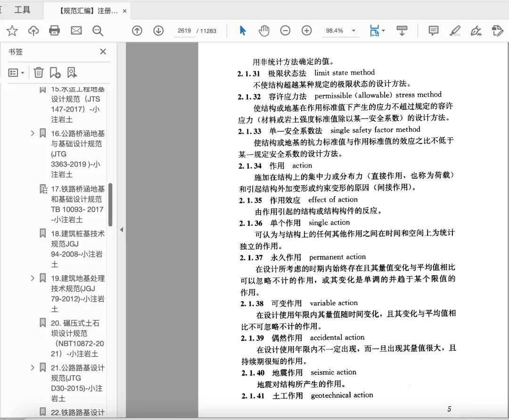The height and width of the screenshot is (420, 509).
Task: Click term heading 2.1.34 作用 action
Action: (275, 166)
